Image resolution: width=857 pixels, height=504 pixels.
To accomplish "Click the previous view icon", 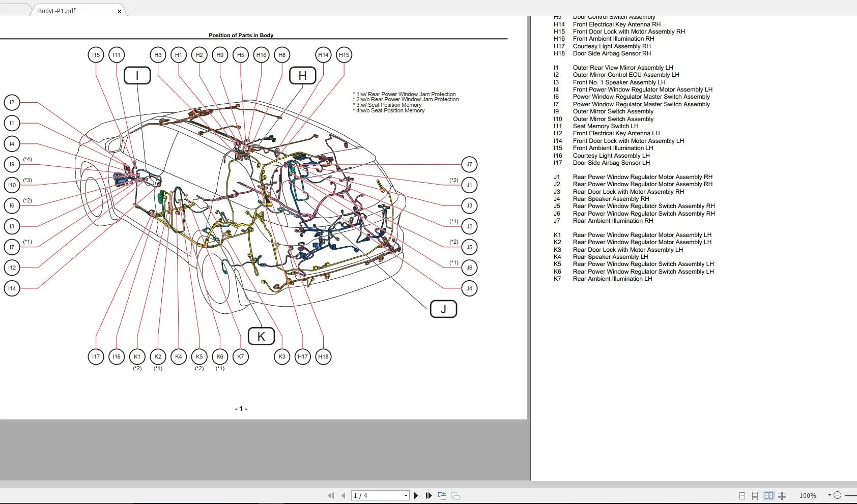I will tap(442, 495).
